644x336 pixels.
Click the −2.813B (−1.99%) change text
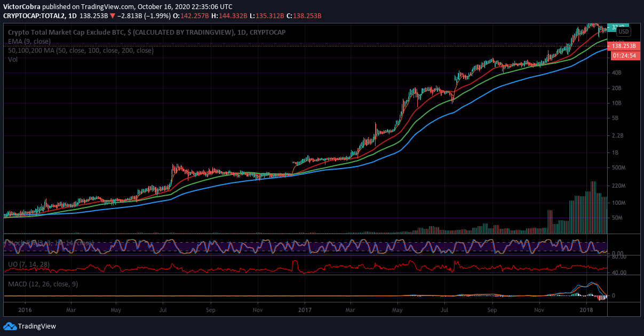coord(143,16)
